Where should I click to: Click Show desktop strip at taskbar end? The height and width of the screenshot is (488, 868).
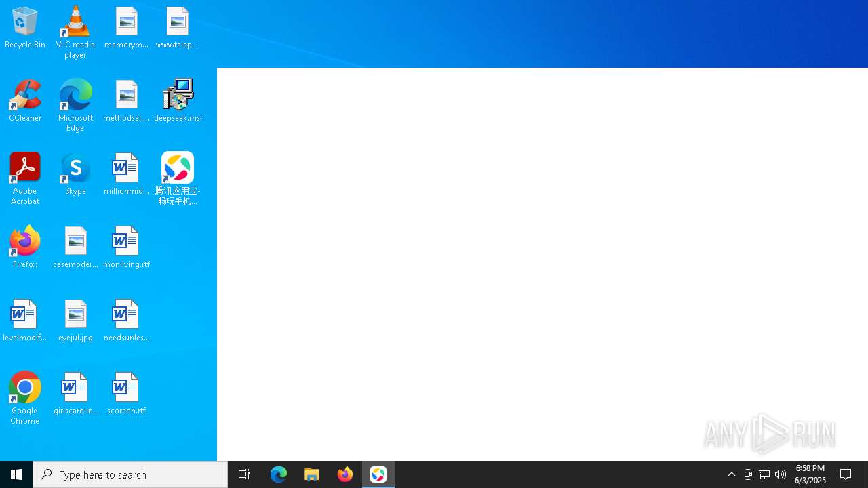[x=866, y=474]
